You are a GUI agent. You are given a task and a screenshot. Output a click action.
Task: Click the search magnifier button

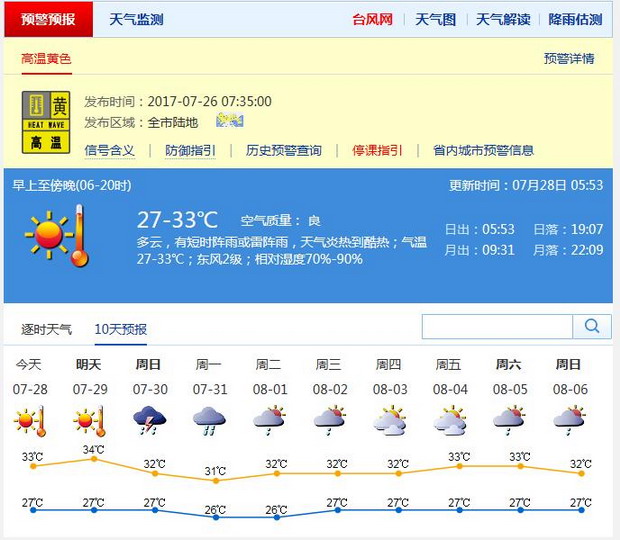(x=592, y=326)
